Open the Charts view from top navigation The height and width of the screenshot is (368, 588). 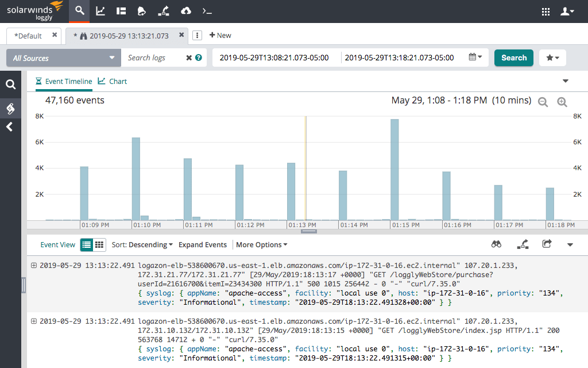[99, 11]
